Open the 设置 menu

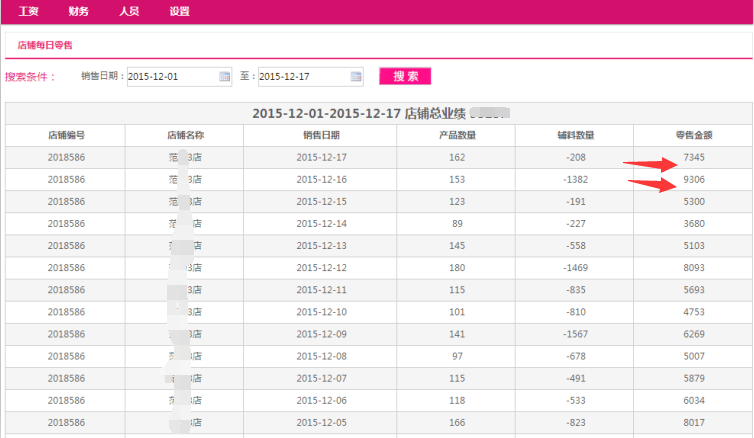pyautogui.click(x=179, y=11)
